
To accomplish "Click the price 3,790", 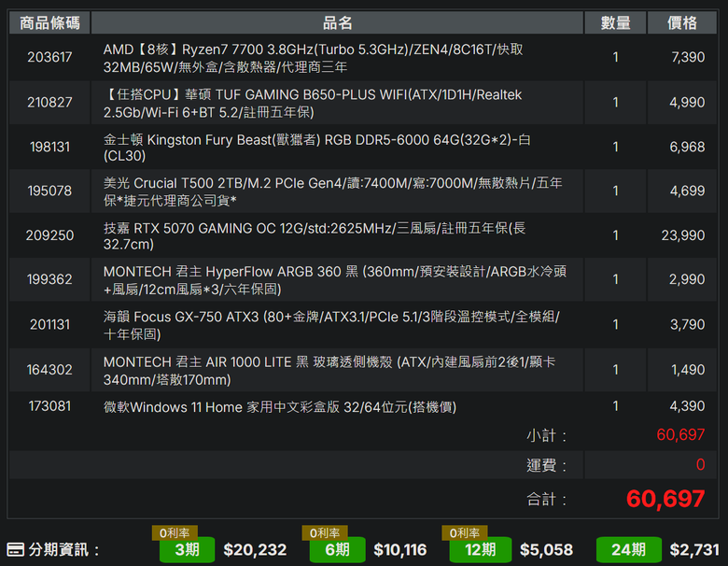I will point(687,324).
